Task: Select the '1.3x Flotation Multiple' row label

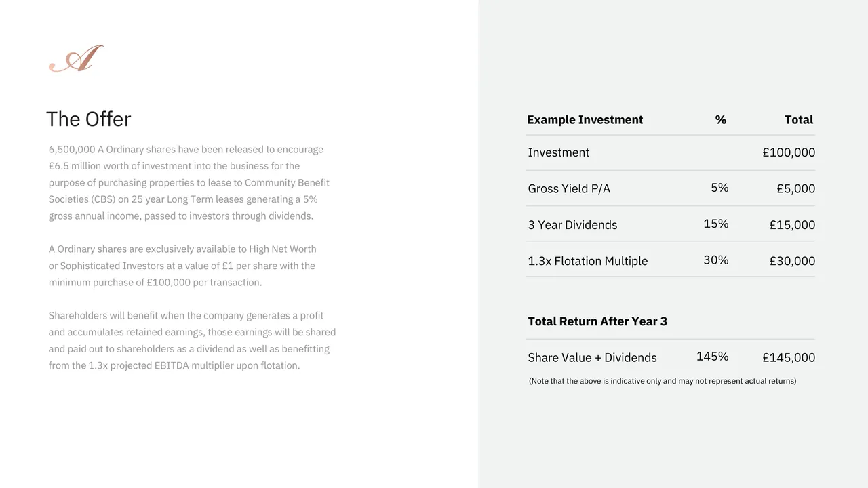Action: point(587,261)
